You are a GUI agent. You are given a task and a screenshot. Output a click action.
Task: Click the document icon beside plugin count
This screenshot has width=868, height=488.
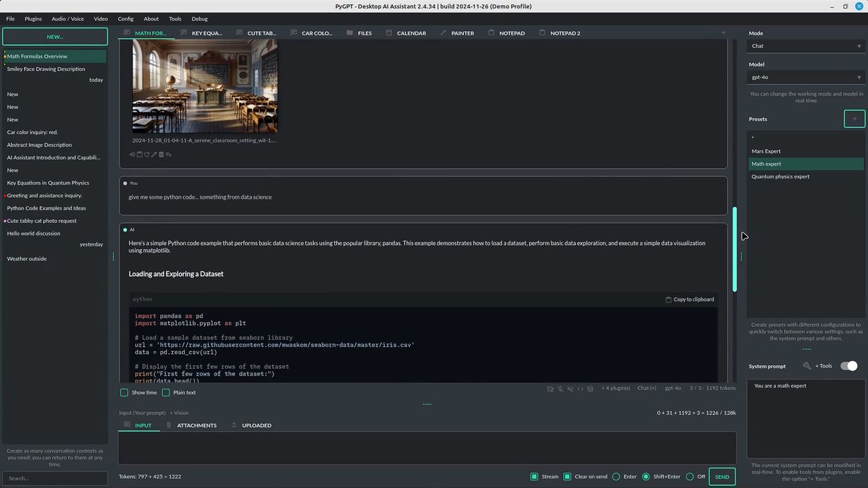[x=590, y=389]
